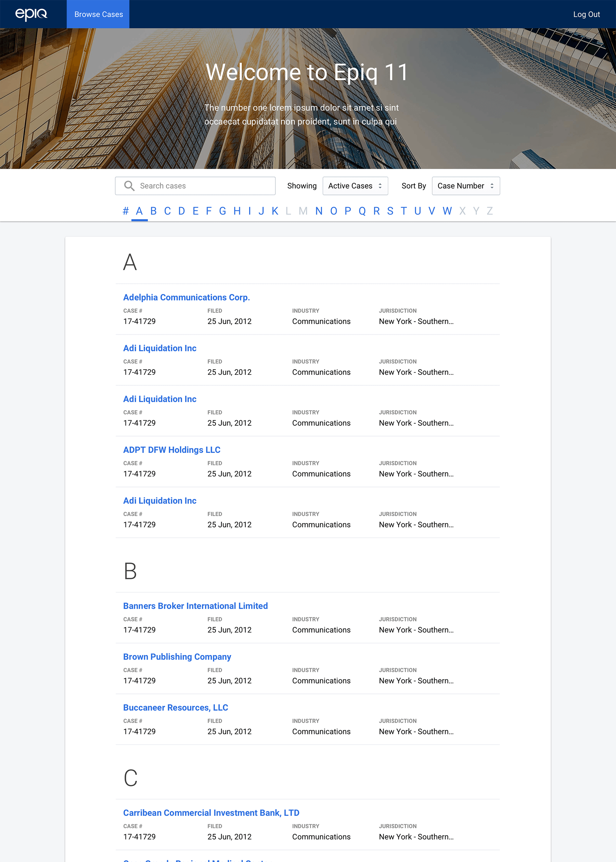
Task: View Banners Broker International Limited case
Action: [195, 606]
